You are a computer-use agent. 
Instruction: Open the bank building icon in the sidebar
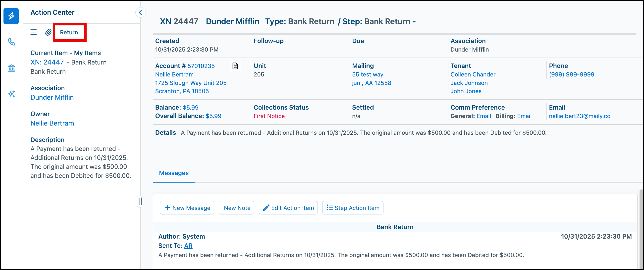click(x=11, y=68)
